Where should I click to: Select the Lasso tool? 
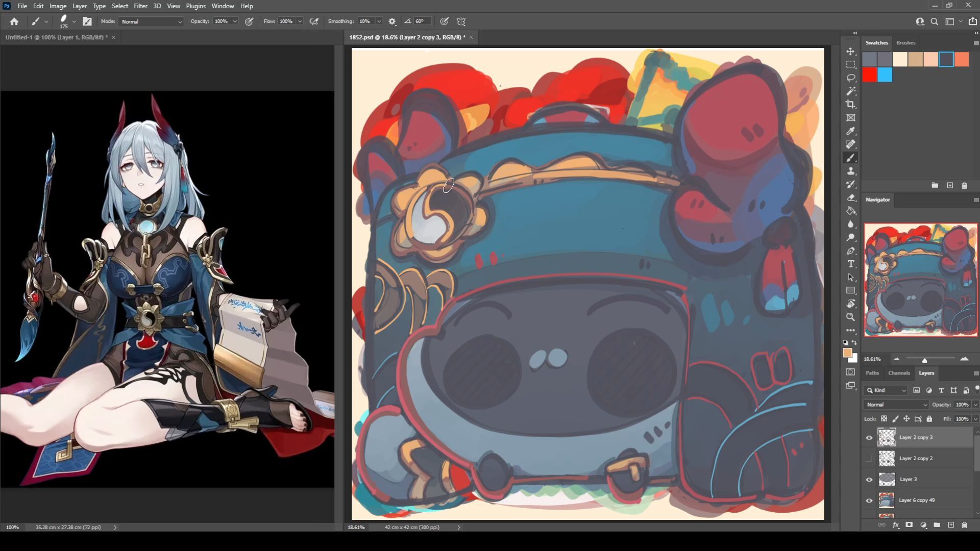point(850,78)
